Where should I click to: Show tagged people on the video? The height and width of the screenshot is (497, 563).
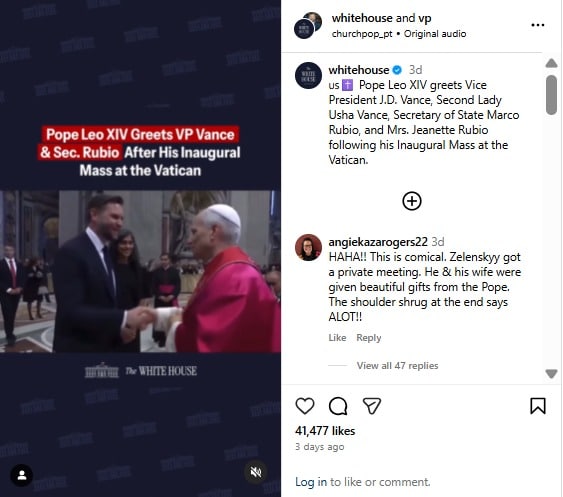click(x=22, y=475)
